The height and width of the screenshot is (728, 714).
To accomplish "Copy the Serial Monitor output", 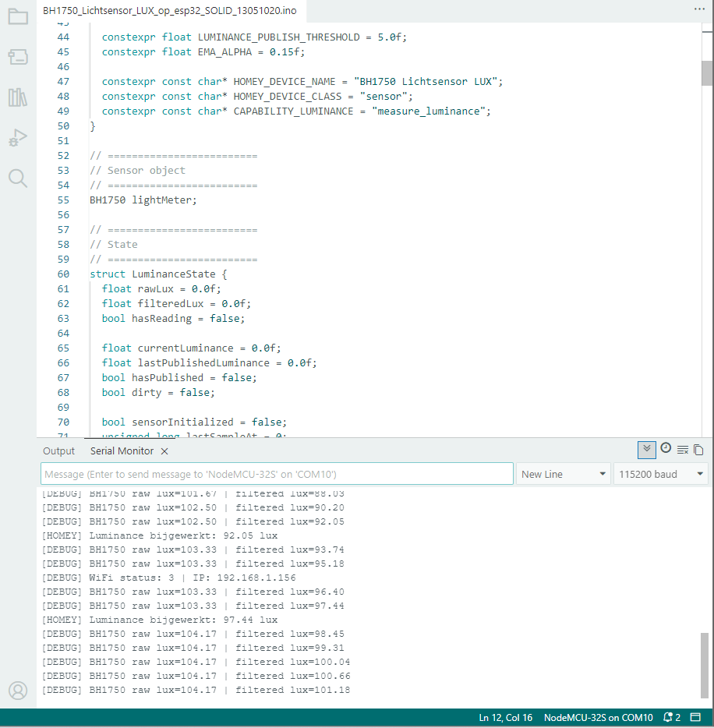I will pyautogui.click(x=698, y=450).
